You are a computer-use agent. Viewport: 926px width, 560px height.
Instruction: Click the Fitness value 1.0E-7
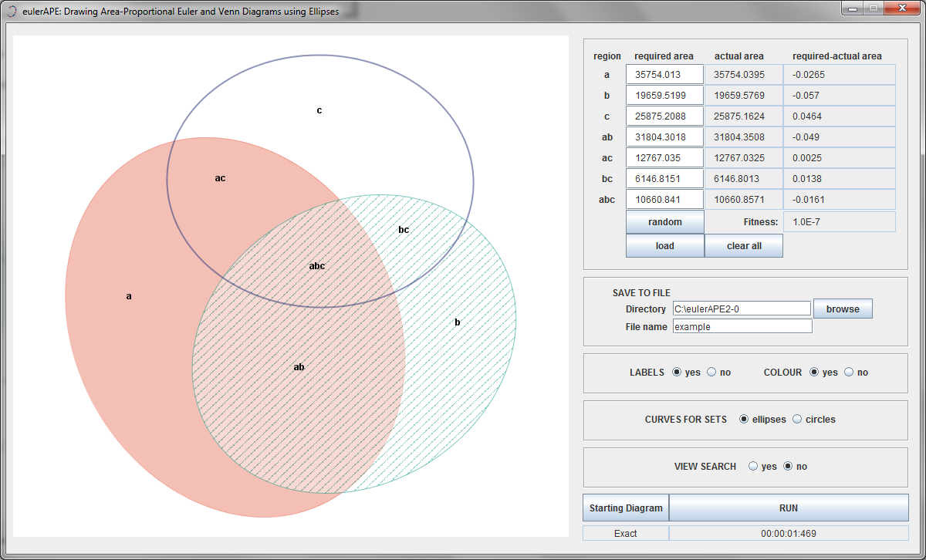840,222
